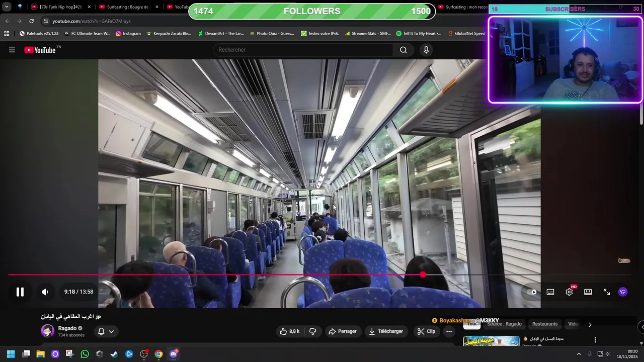Show more filter chips with right arrow

click(x=590, y=324)
